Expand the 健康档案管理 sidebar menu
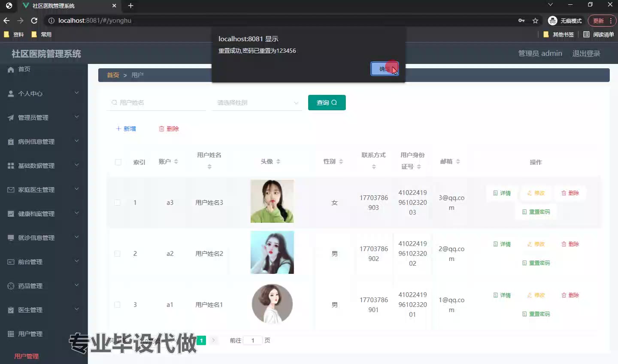Screen dimensions: 618x364 click(x=76, y=213)
